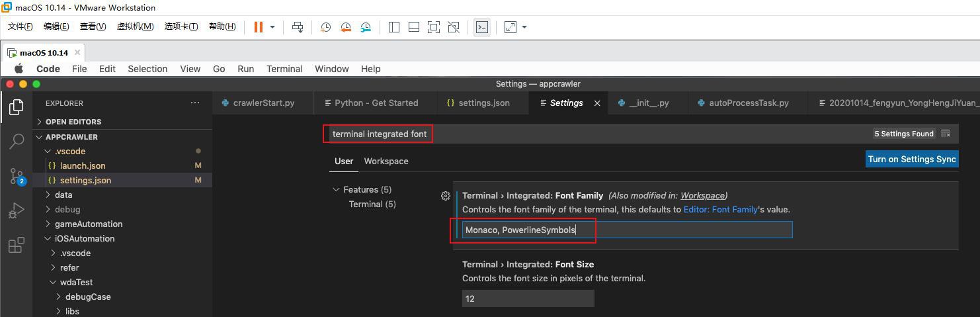Image resolution: width=980 pixels, height=317 pixels.
Task: Open the Explorer view in activity bar
Action: tap(17, 107)
